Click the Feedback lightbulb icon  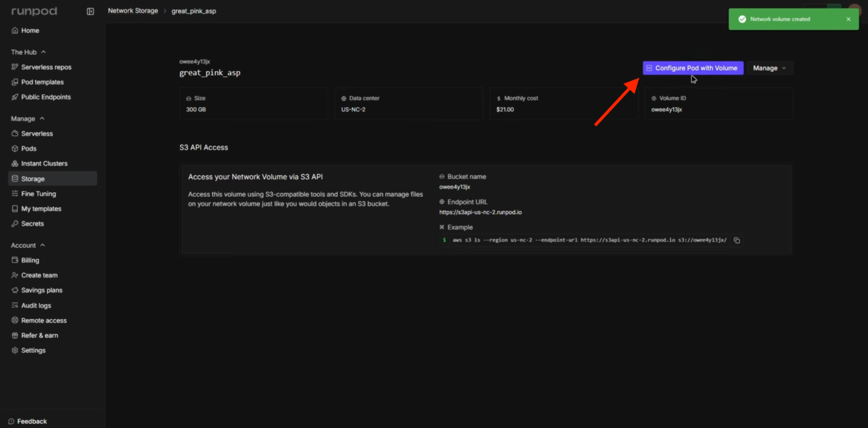tap(11, 421)
